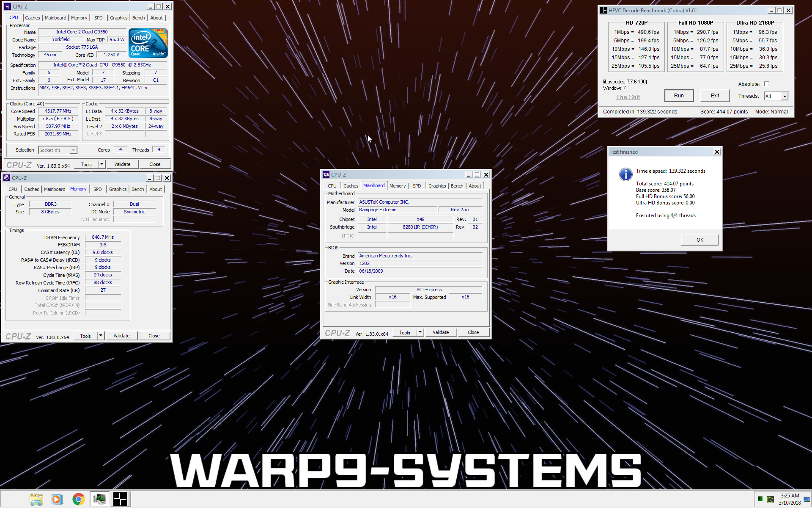Open File Explorer from the taskbar
This screenshot has width=812, height=508.
tap(36, 500)
